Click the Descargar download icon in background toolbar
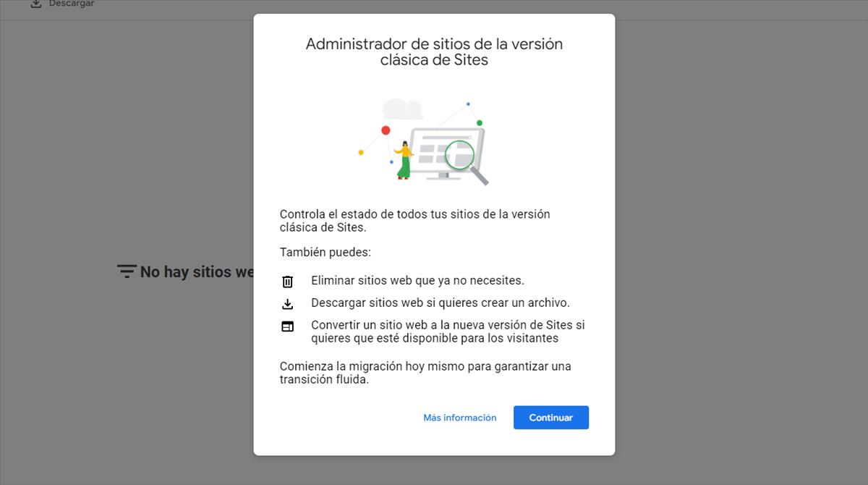The image size is (868, 485). coord(35,4)
